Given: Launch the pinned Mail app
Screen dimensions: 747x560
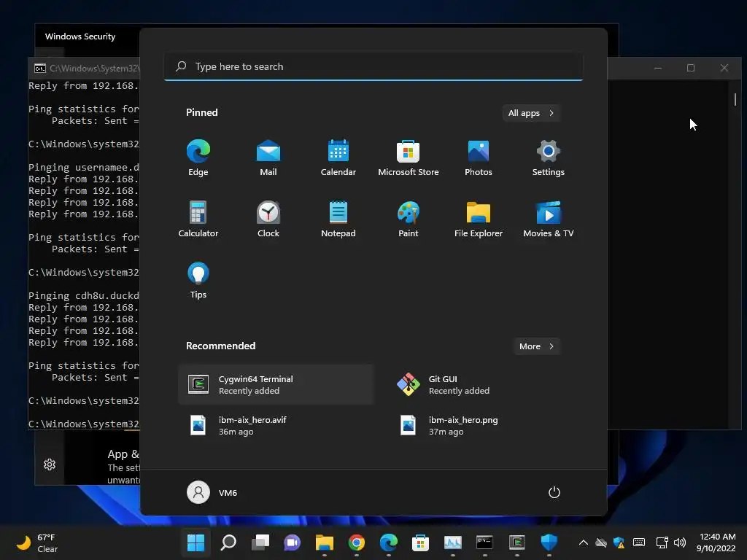Looking at the screenshot, I should [268, 157].
